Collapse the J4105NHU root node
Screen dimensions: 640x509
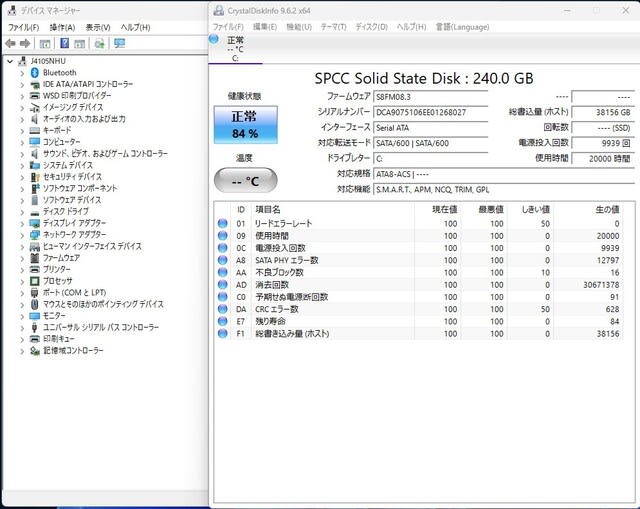10,61
